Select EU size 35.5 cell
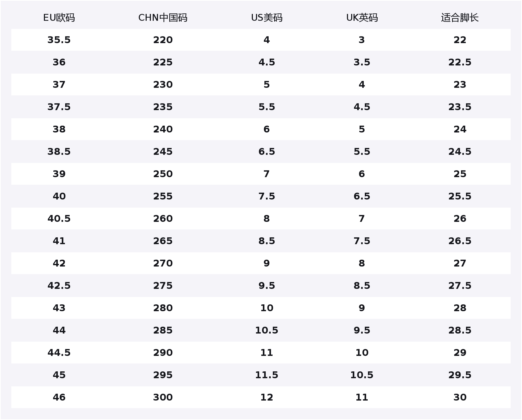The image size is (522, 420). pyautogui.click(x=59, y=40)
